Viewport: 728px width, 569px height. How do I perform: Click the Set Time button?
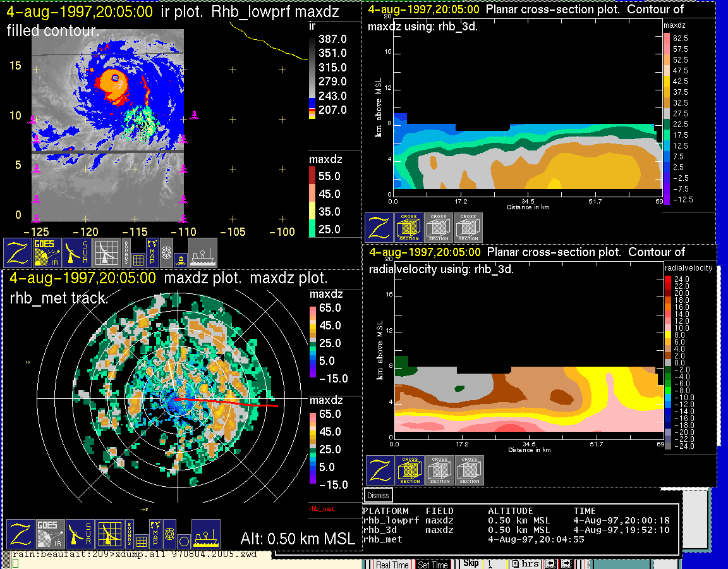(433, 565)
